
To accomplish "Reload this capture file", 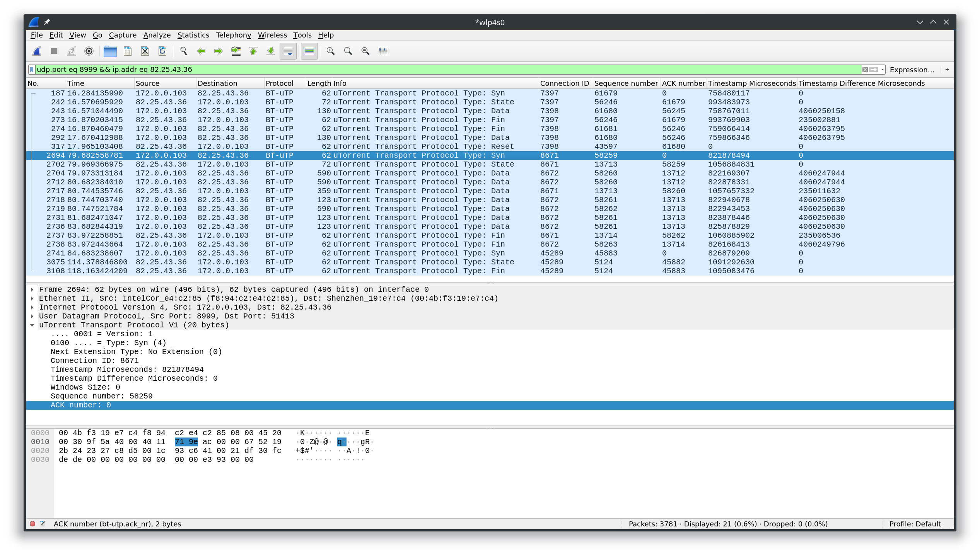I will coord(162,51).
